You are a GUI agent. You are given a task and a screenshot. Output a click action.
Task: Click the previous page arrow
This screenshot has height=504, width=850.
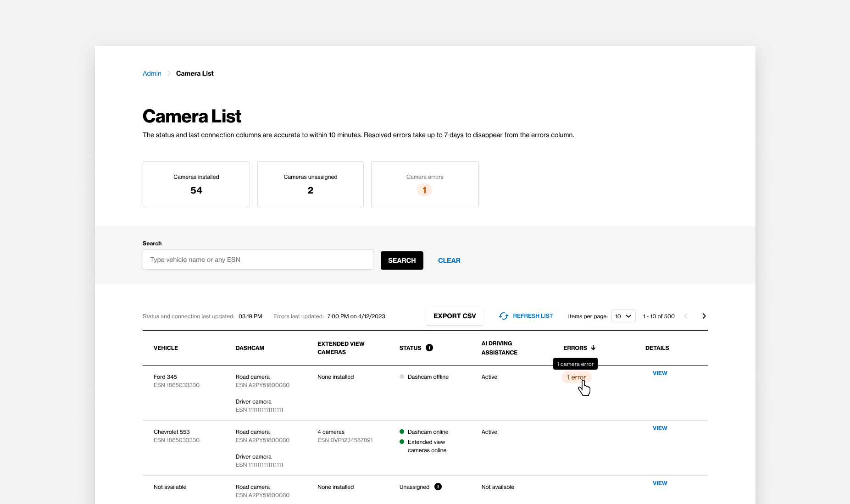point(686,316)
